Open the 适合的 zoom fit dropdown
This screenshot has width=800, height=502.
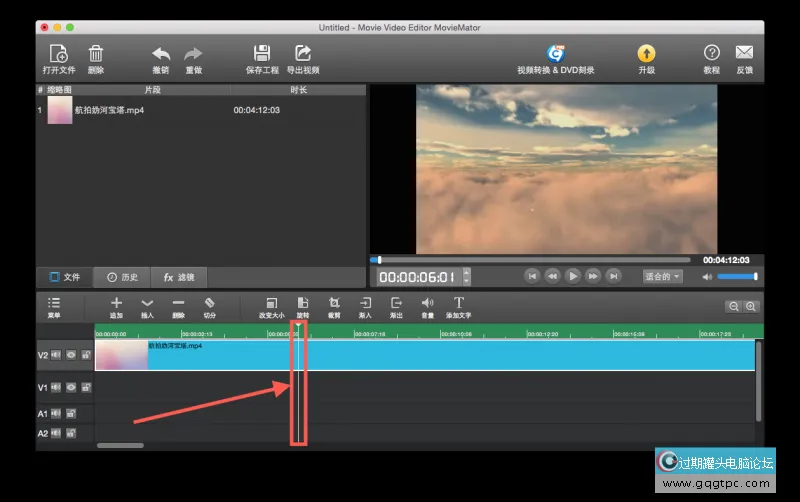(x=663, y=276)
